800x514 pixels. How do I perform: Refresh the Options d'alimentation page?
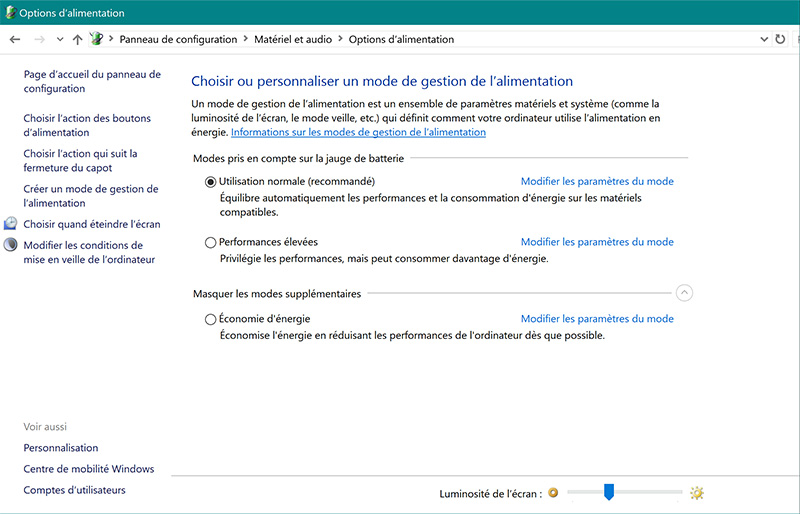coord(781,39)
